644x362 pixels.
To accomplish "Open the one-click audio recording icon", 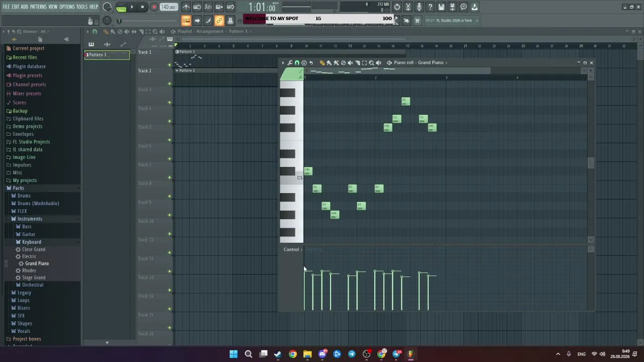I will click(x=419, y=7).
